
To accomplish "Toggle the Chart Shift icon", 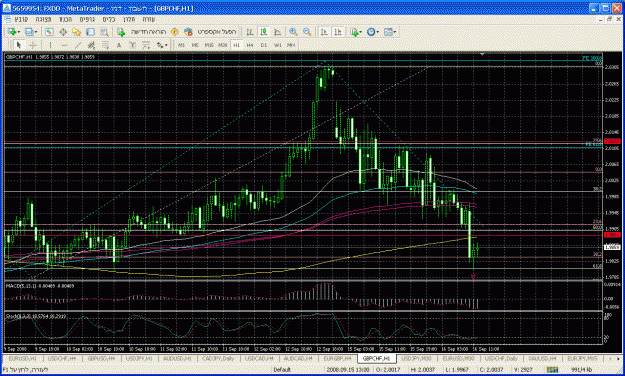I will click(338, 31).
